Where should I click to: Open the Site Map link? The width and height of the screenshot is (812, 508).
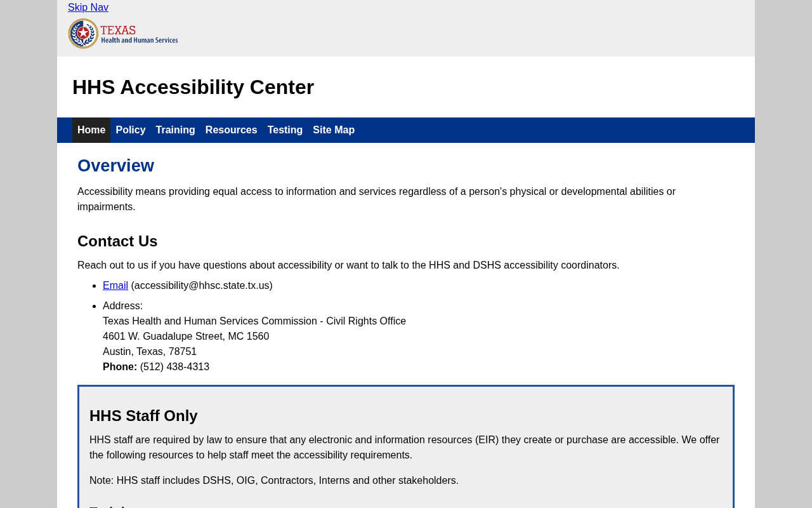click(334, 130)
